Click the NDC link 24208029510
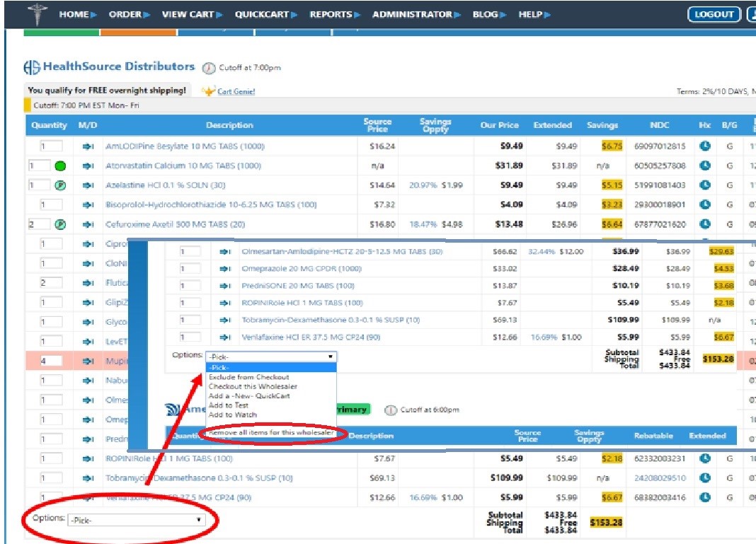The width and height of the screenshot is (756, 544). (660, 478)
